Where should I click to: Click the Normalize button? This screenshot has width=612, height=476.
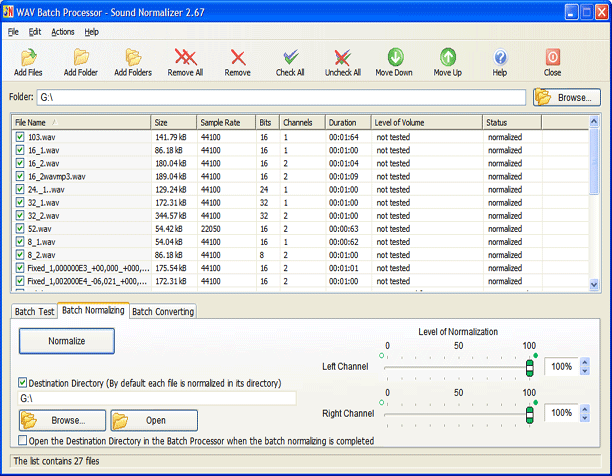[67, 341]
